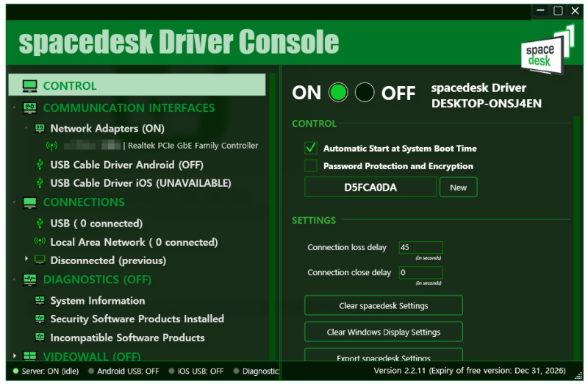
Task: Click the Communication Interfaces icon
Action: 29,108
